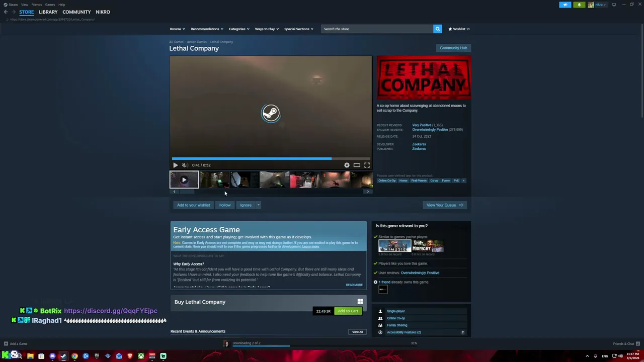Click the Ignore button

(246, 205)
